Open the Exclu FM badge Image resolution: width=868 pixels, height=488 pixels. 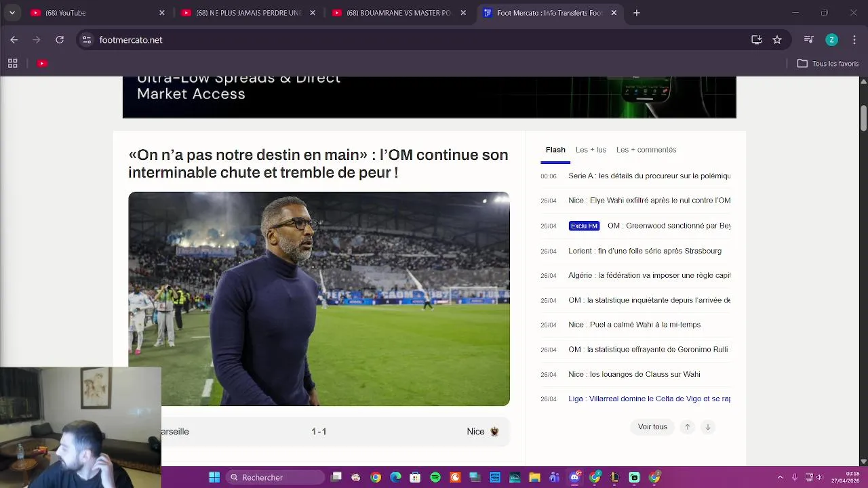click(584, 226)
